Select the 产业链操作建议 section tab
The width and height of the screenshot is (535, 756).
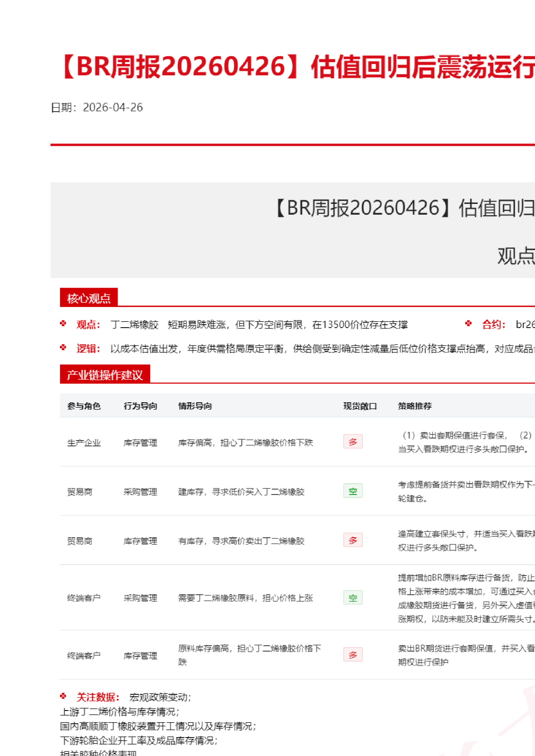click(104, 374)
